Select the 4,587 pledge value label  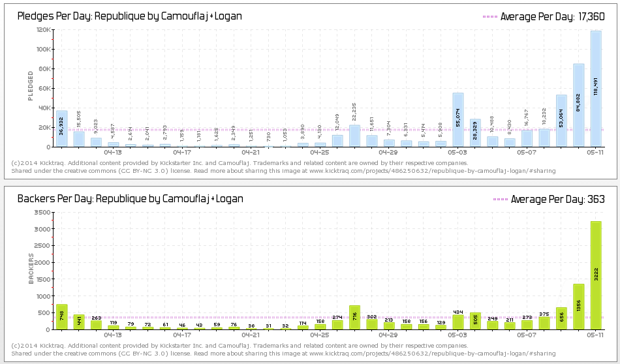pyautogui.click(x=113, y=132)
